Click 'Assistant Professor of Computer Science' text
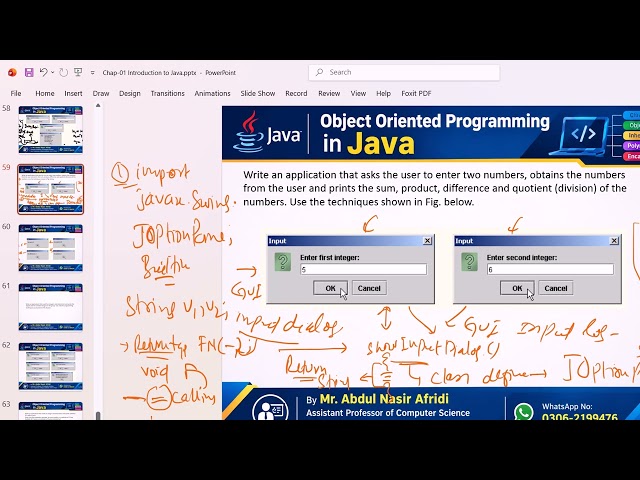The height and width of the screenshot is (480, 640). pos(388,413)
